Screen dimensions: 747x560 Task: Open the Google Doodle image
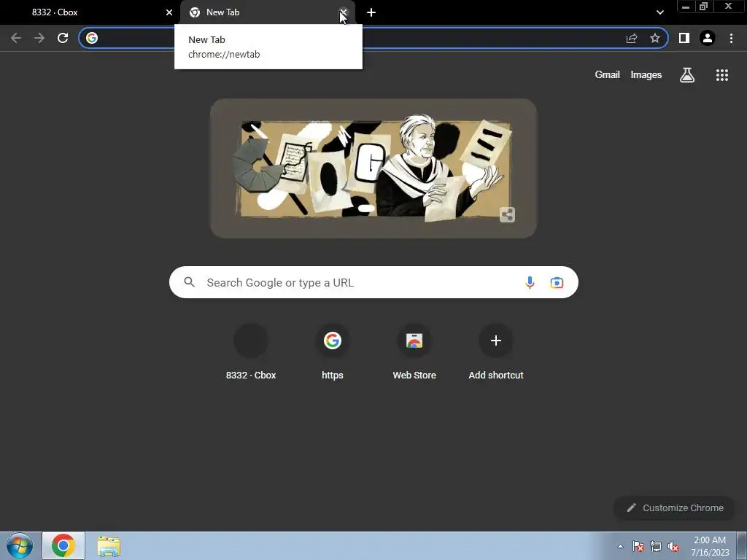pos(373,168)
